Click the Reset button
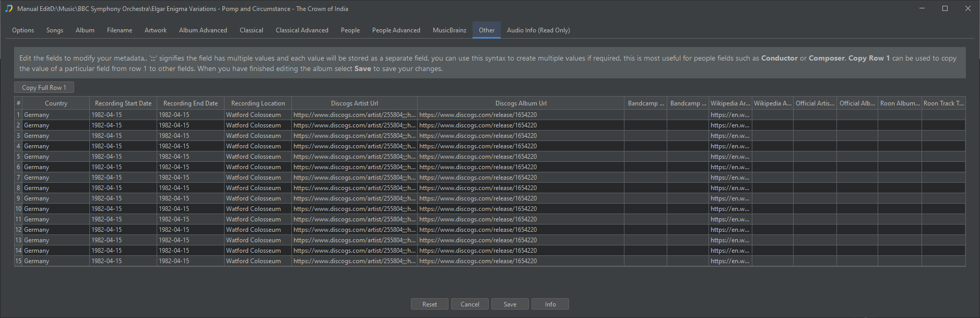The height and width of the screenshot is (318, 980). (x=430, y=304)
